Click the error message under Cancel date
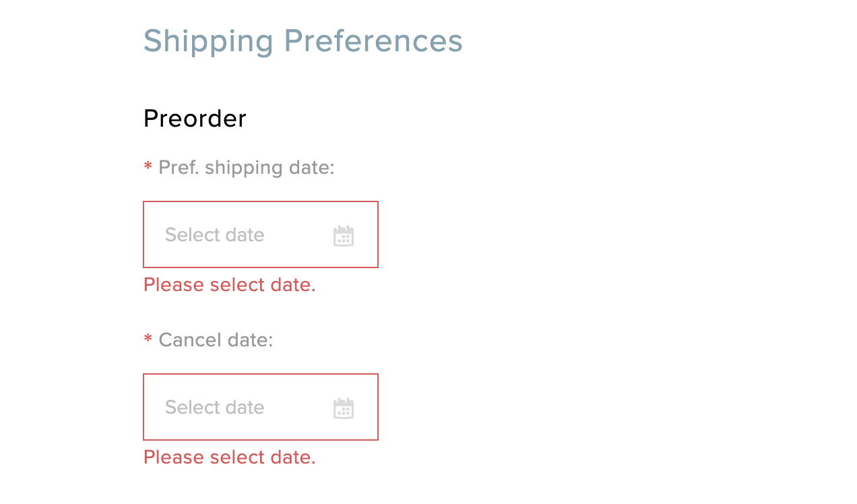Viewport: 857px width, 504px height. (x=229, y=458)
